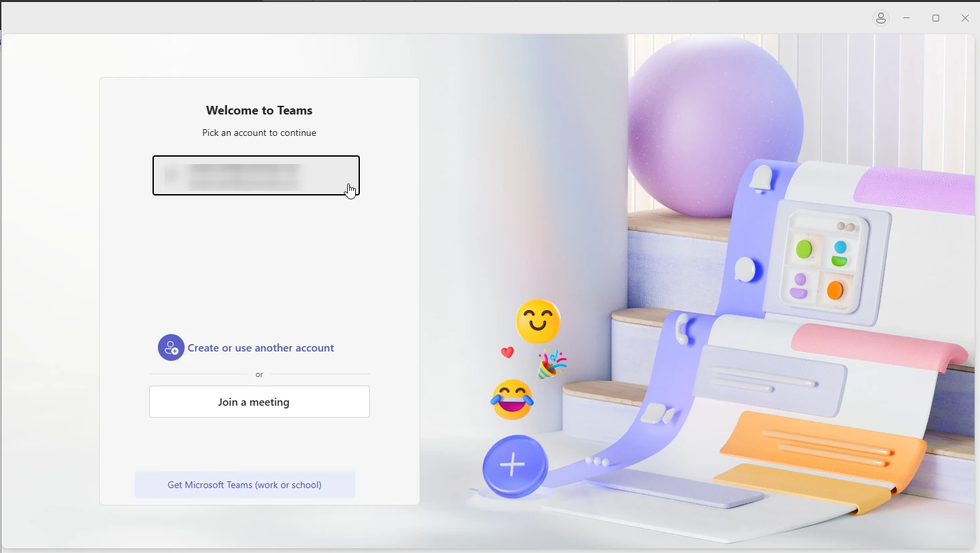Minimize the Teams window
Screen dimensions: 980x553
(x=906, y=19)
